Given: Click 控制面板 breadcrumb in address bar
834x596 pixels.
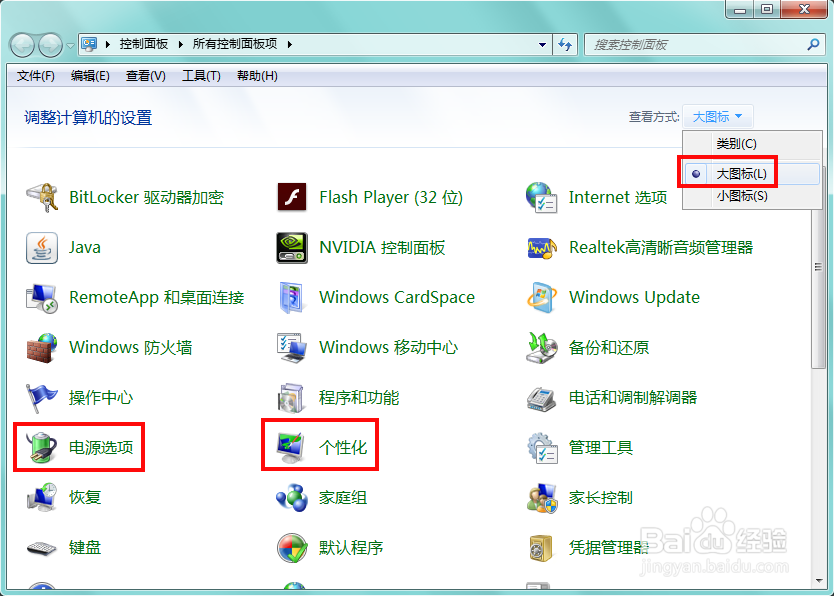Looking at the screenshot, I should (x=144, y=44).
